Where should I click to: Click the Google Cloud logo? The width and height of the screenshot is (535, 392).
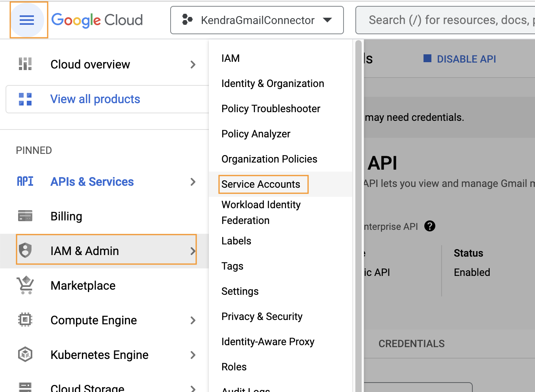pyautogui.click(x=97, y=20)
